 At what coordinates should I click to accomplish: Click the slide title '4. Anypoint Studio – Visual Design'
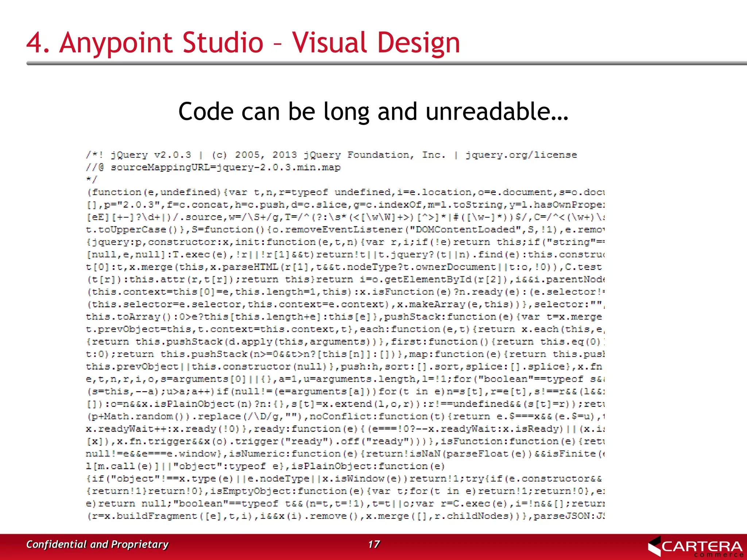tap(243, 43)
